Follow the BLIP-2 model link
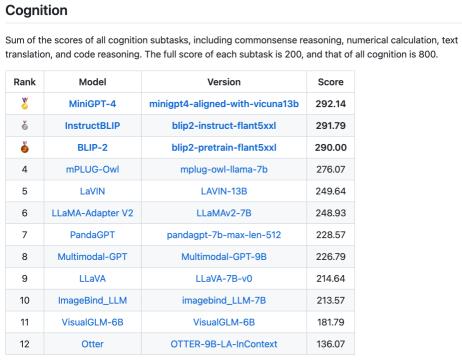The width and height of the screenshot is (462, 360). click(x=92, y=147)
